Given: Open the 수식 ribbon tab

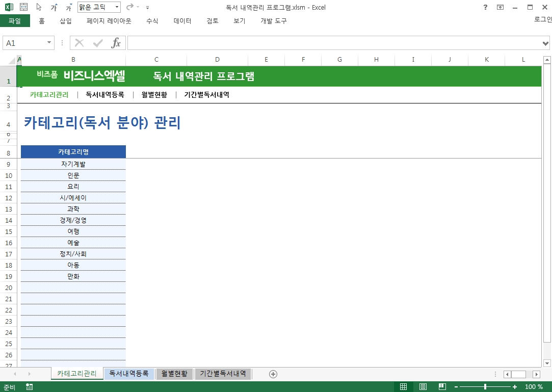Looking at the screenshot, I should (152, 21).
